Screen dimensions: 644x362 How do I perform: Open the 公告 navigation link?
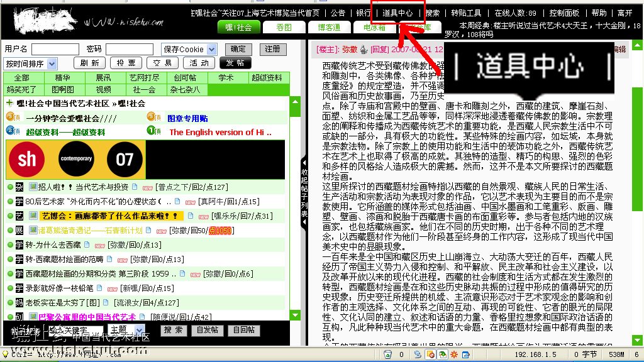338,13
